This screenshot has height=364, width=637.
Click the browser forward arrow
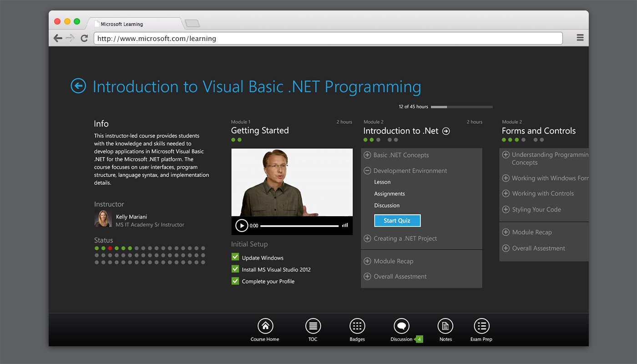(70, 38)
